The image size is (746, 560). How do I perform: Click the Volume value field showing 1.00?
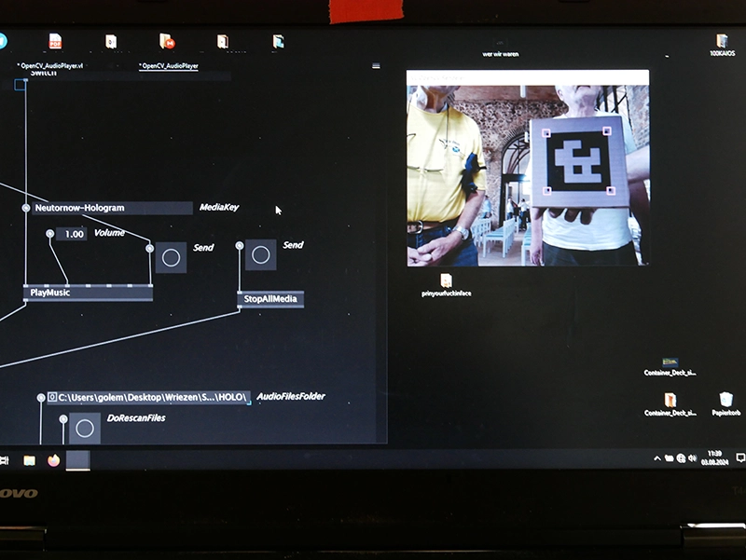(72, 234)
